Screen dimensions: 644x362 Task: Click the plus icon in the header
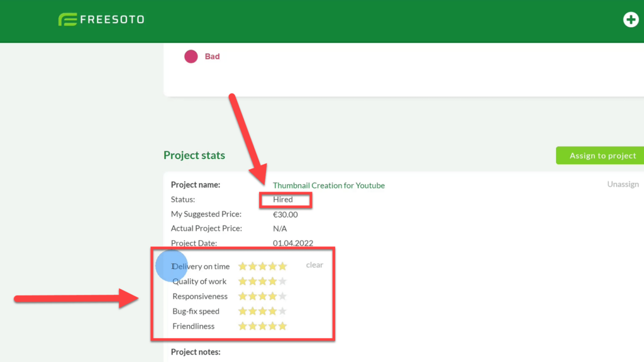pos(630,19)
